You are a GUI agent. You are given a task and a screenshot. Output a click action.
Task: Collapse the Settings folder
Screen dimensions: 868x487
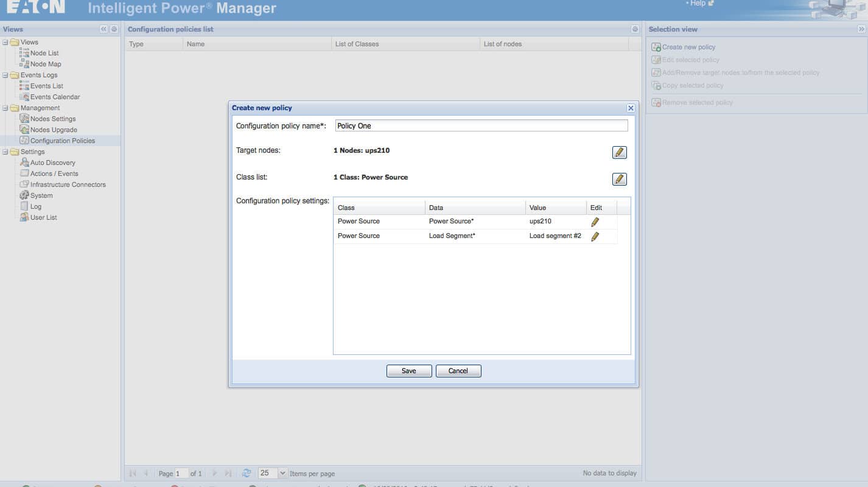coord(5,152)
